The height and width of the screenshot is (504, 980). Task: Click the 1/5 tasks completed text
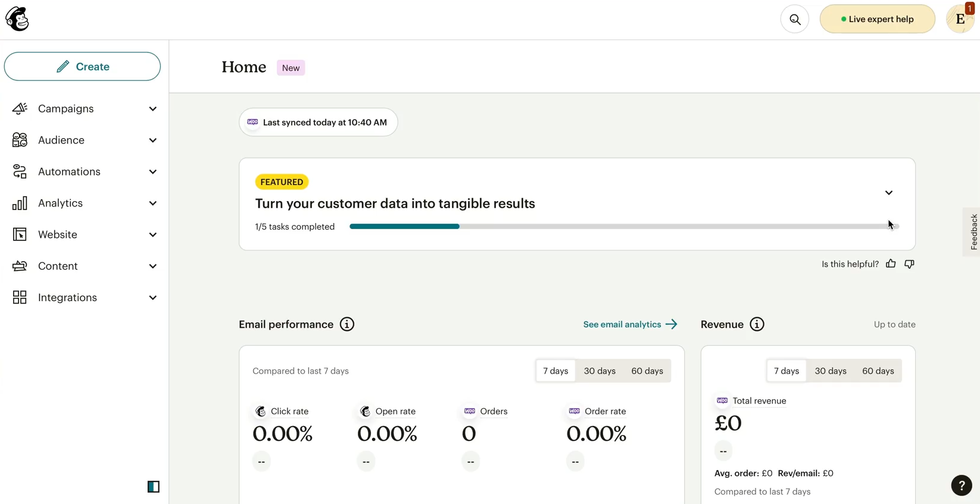(295, 227)
